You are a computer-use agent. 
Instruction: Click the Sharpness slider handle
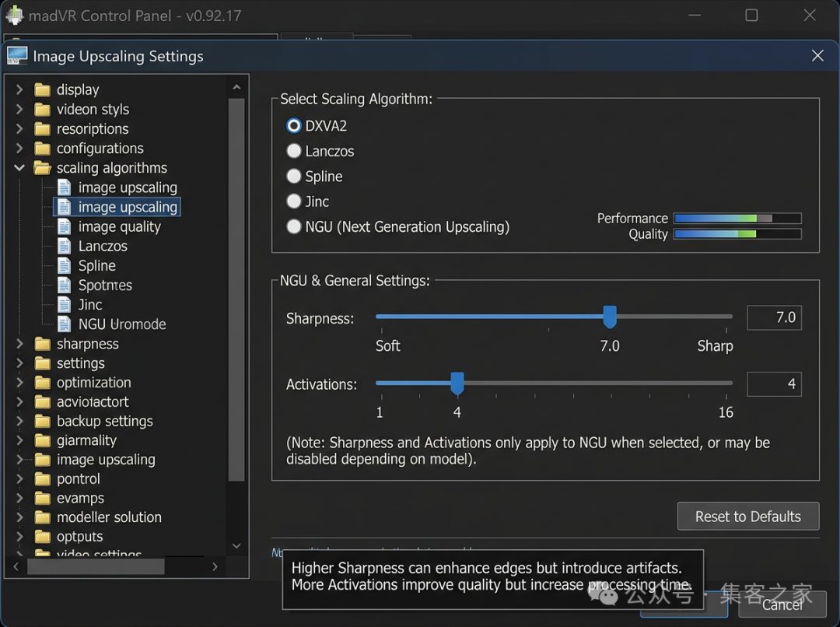point(610,317)
